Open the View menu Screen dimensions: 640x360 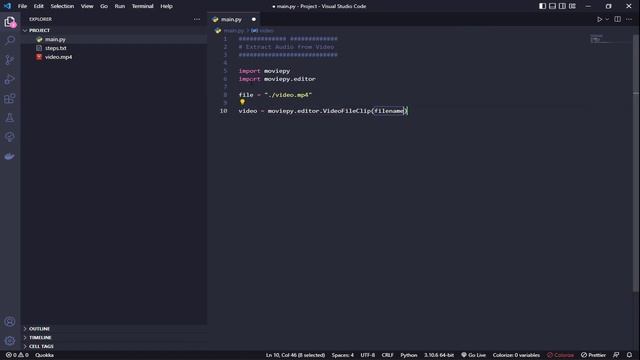coord(87,6)
